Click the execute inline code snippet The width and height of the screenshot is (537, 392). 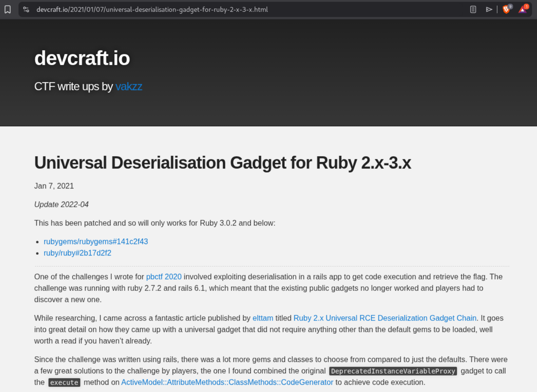(64, 382)
